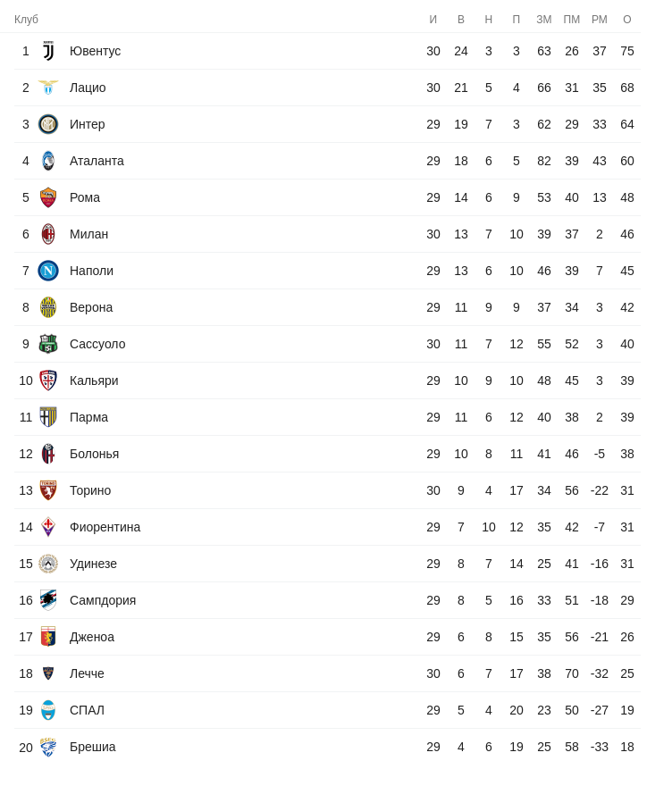The height and width of the screenshot is (786, 672).
Task: Click the Lazio eagle crest icon
Action: [48, 88]
